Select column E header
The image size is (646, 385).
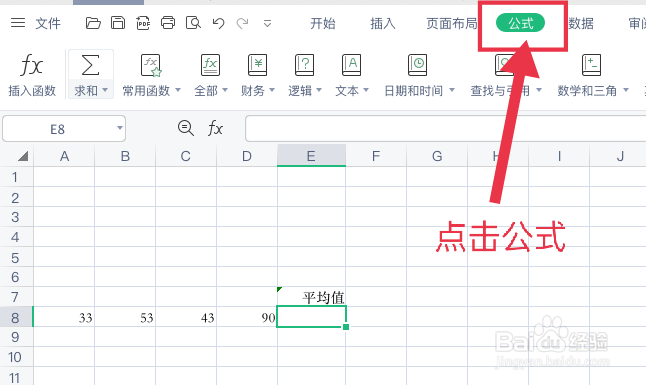click(x=311, y=156)
